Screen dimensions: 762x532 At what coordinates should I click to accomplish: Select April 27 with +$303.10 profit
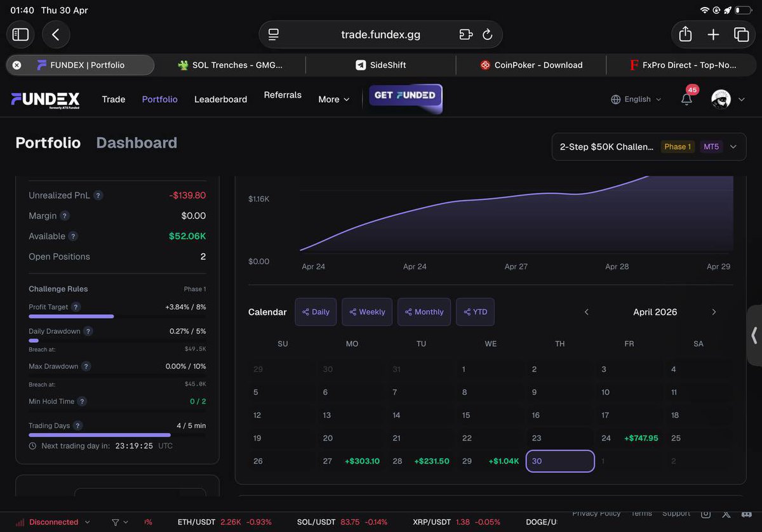351,461
